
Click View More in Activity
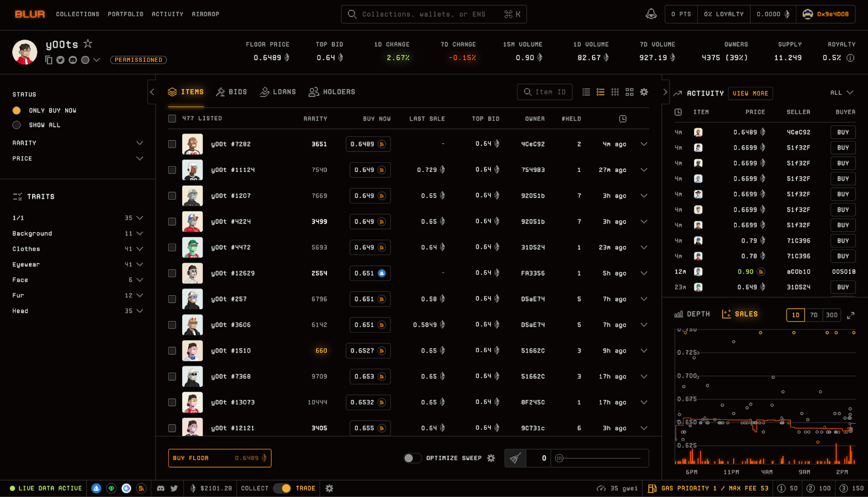[x=750, y=93]
